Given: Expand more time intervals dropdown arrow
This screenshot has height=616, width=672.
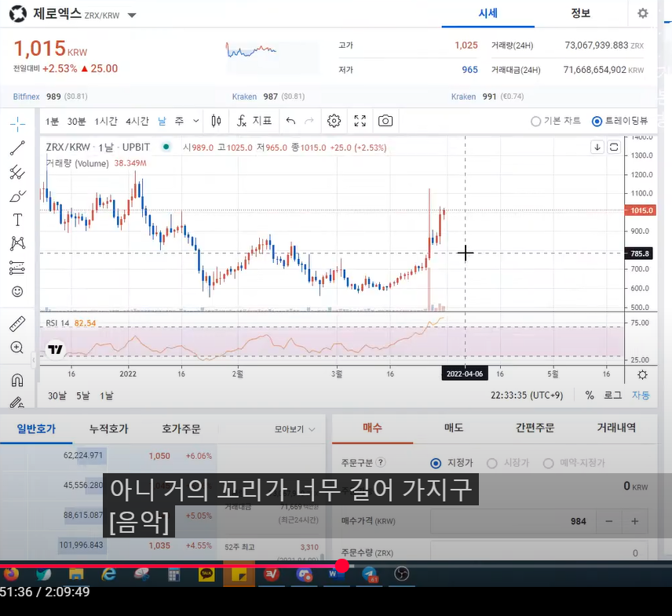Looking at the screenshot, I should click(195, 121).
